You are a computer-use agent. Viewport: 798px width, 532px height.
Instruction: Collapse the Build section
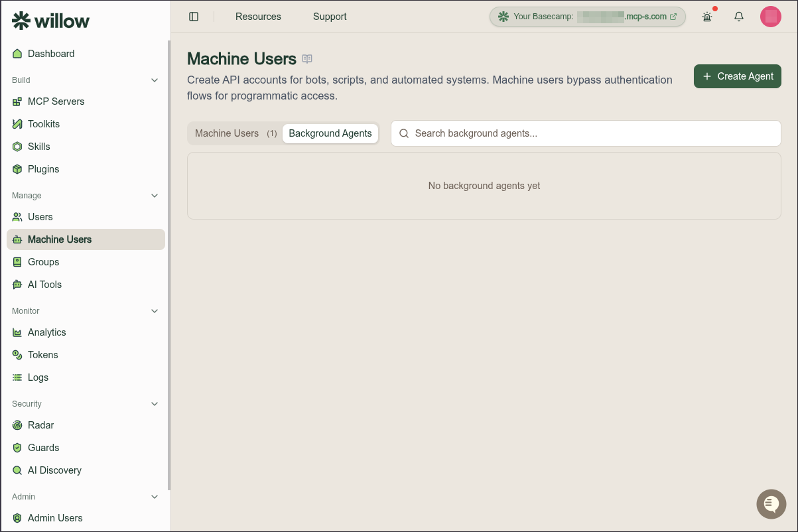pyautogui.click(x=155, y=80)
